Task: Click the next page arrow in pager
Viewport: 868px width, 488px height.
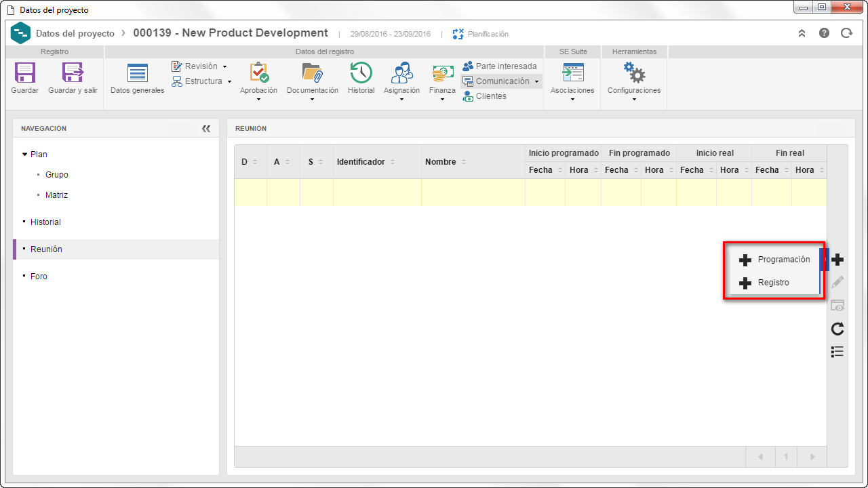Action: (812, 457)
